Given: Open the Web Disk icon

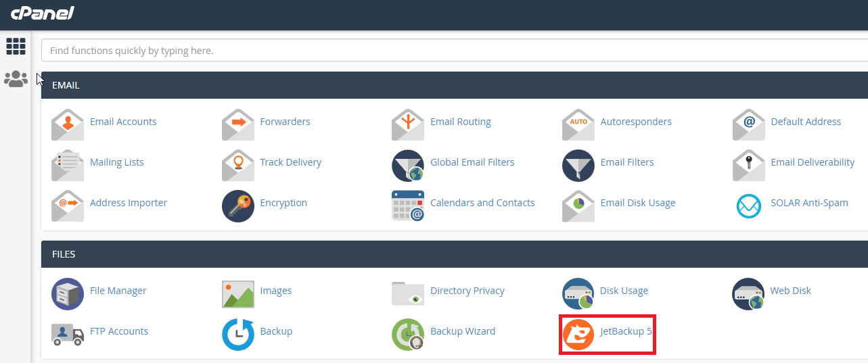Looking at the screenshot, I should (x=748, y=293).
